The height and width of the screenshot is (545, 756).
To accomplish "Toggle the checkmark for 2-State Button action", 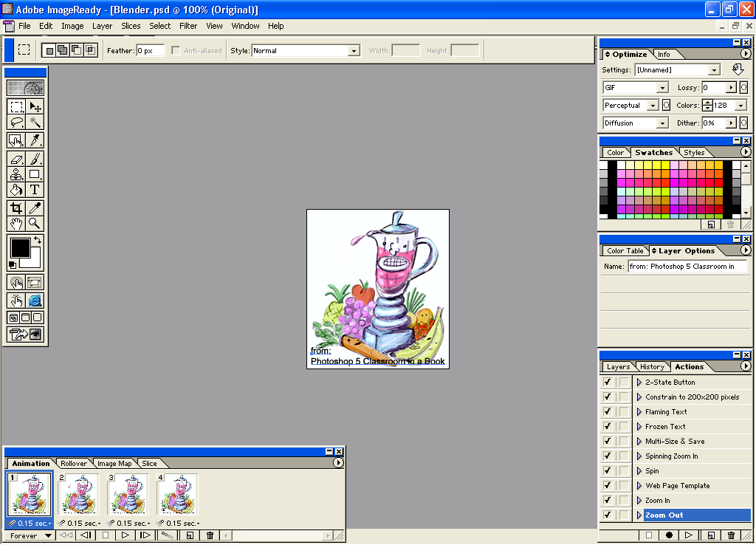I will (x=608, y=382).
